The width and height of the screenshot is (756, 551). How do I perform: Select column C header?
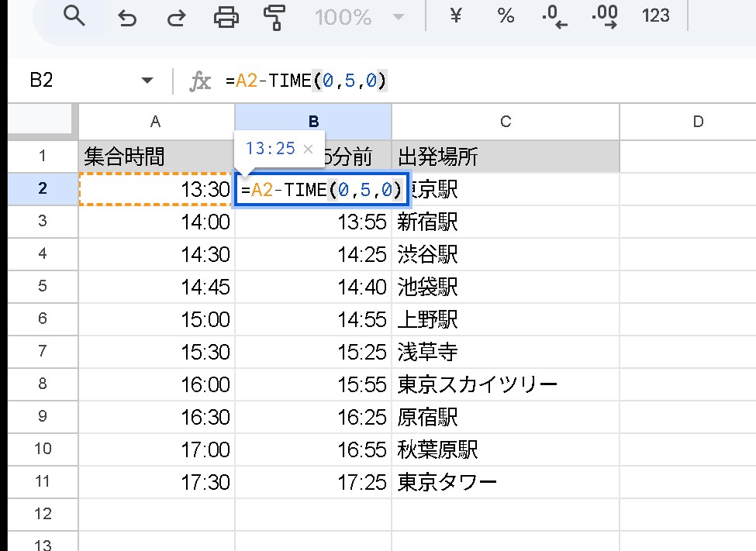505,121
